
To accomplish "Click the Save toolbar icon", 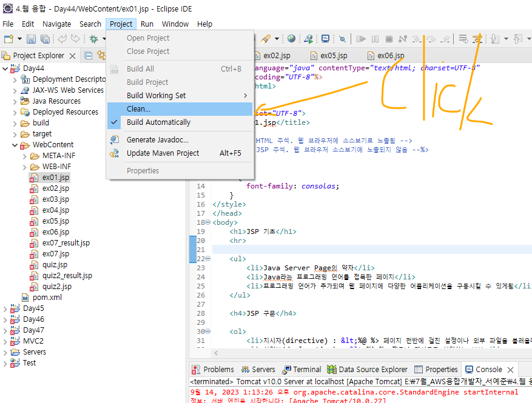I will click(31, 39).
